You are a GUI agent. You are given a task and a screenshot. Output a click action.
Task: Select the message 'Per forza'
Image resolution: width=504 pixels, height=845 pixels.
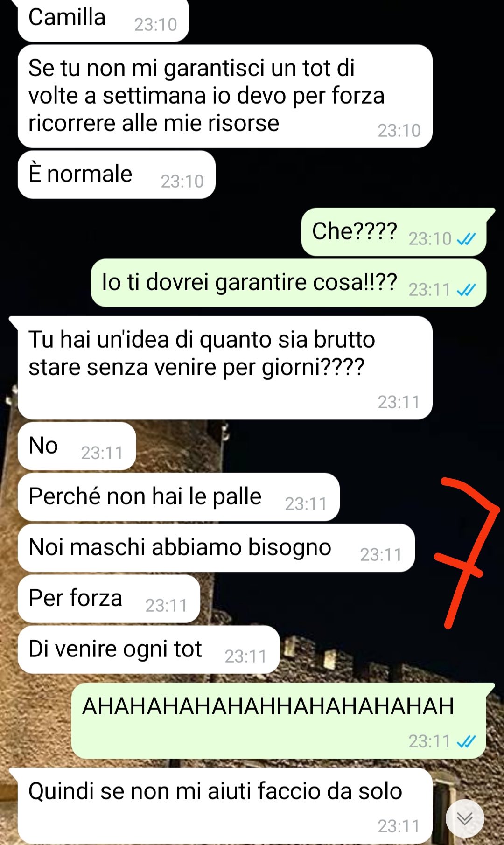coord(109,599)
